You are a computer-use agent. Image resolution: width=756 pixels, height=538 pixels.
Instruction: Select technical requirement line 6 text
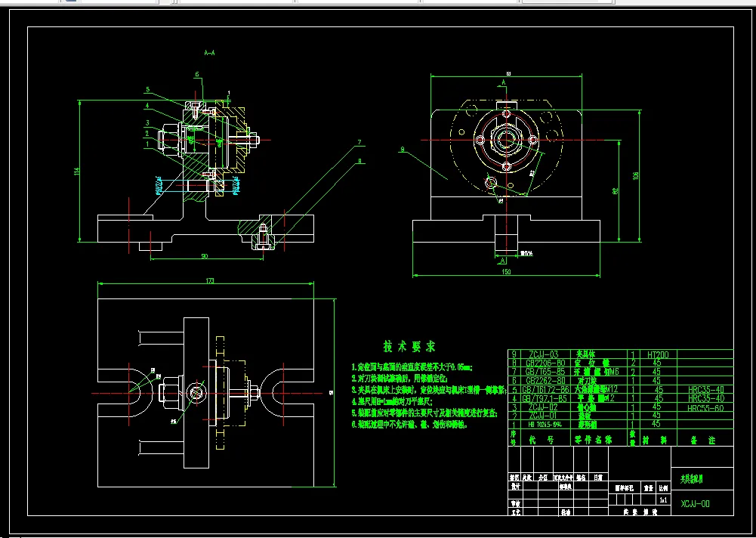tap(409, 425)
